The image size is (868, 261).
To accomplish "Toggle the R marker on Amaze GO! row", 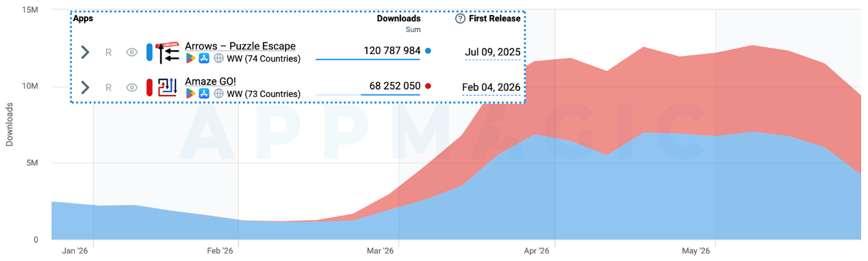I will coord(108,87).
